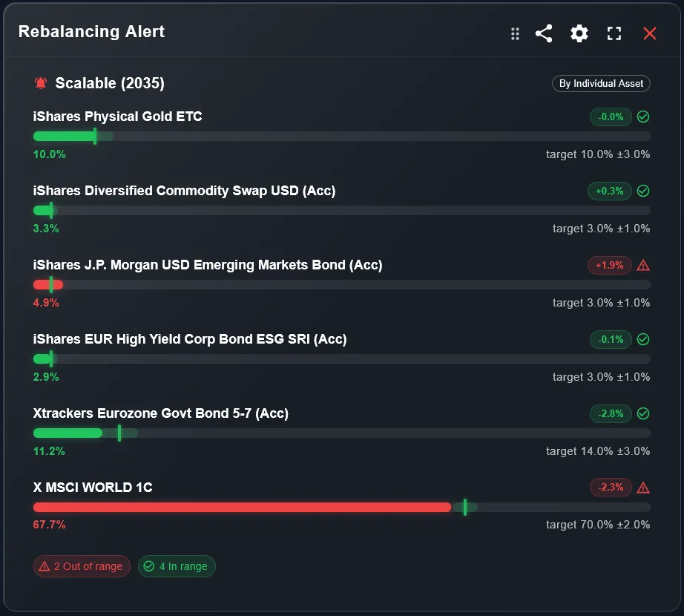Click the drag handle dots icon
The height and width of the screenshot is (616, 684).
coord(515,33)
